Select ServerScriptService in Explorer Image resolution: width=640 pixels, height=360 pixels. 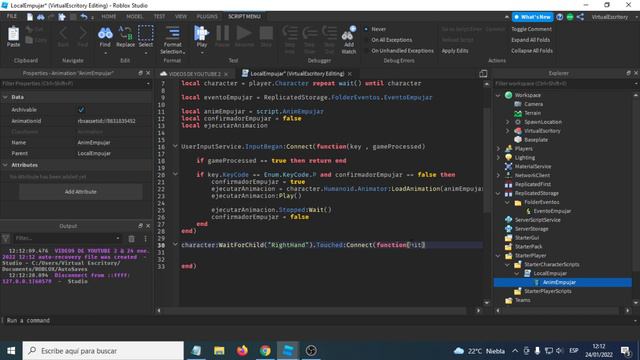537,220
